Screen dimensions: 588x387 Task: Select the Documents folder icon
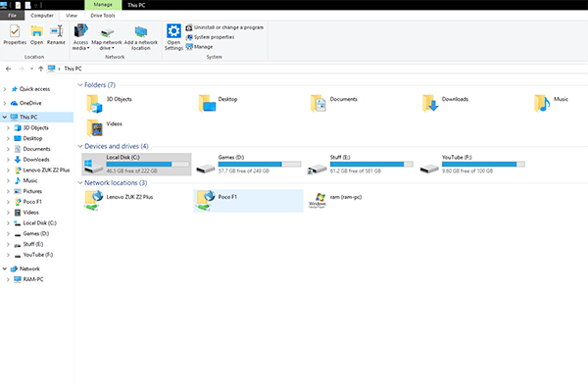[x=318, y=104]
